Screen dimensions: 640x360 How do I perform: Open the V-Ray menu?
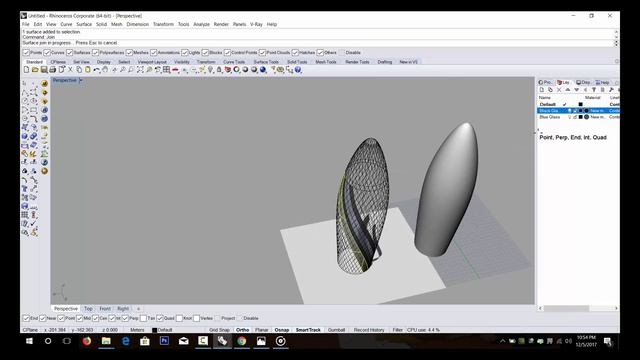[256, 24]
